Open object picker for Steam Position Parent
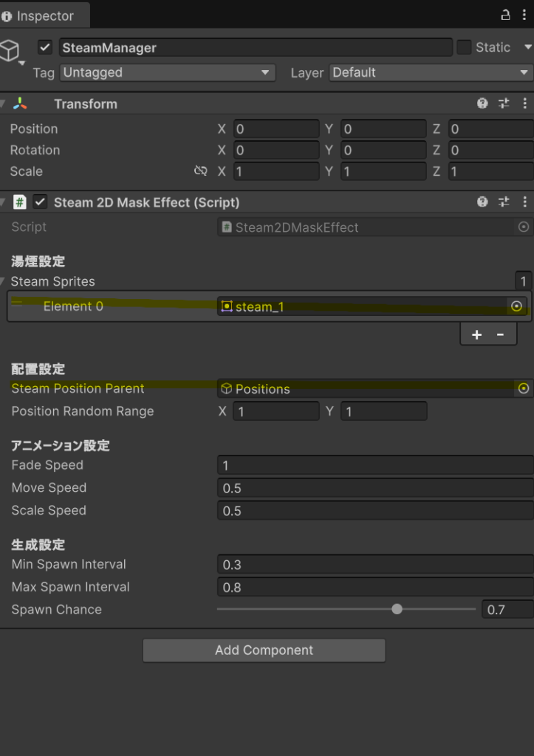Screen dimensions: 534x756 click(x=524, y=388)
